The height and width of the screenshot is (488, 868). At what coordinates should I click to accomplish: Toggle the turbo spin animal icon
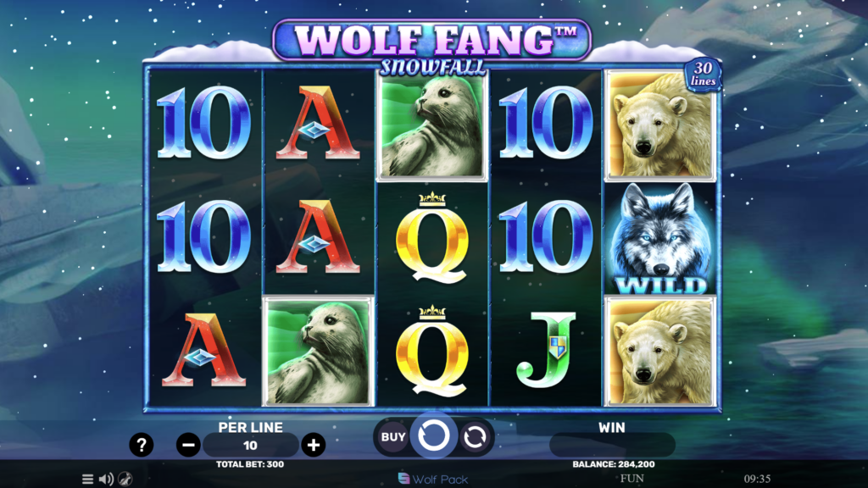point(125,480)
